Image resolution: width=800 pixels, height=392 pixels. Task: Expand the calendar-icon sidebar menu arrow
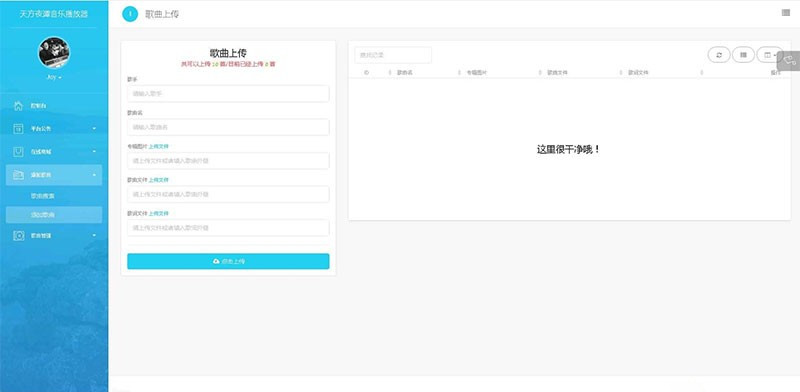click(94, 129)
